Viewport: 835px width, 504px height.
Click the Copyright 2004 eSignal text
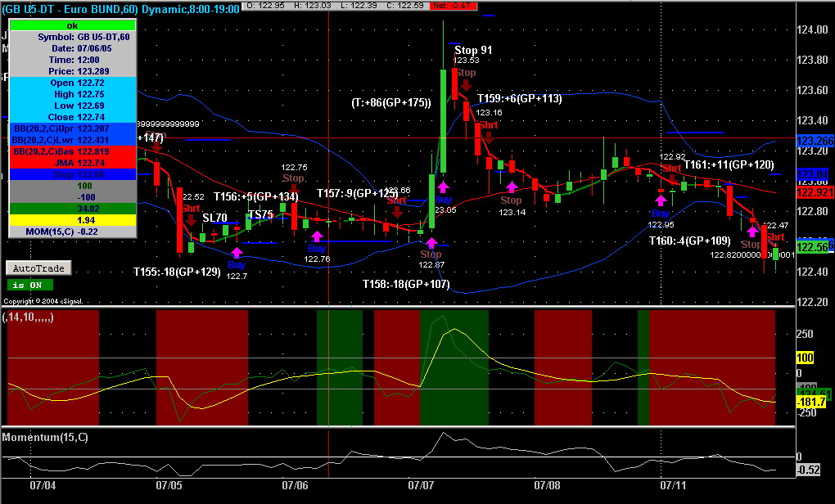(43, 301)
